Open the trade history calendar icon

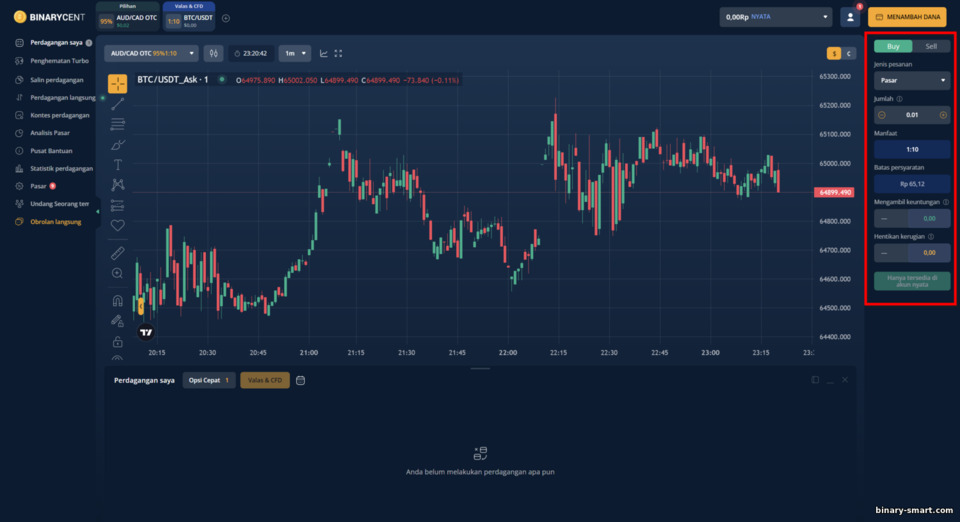coord(301,380)
